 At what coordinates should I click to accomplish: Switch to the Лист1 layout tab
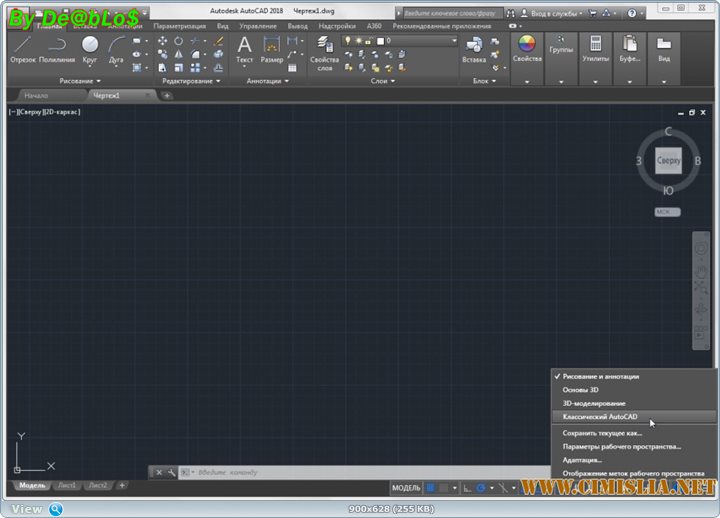point(66,485)
